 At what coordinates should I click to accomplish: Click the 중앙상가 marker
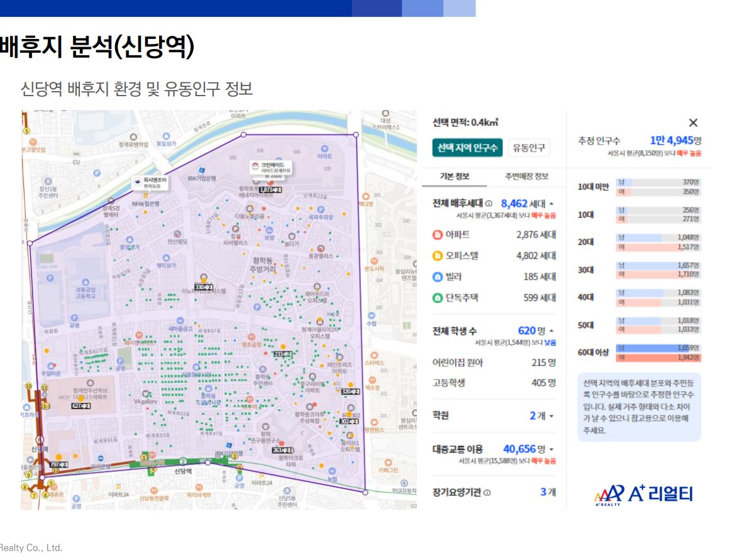[130, 239]
